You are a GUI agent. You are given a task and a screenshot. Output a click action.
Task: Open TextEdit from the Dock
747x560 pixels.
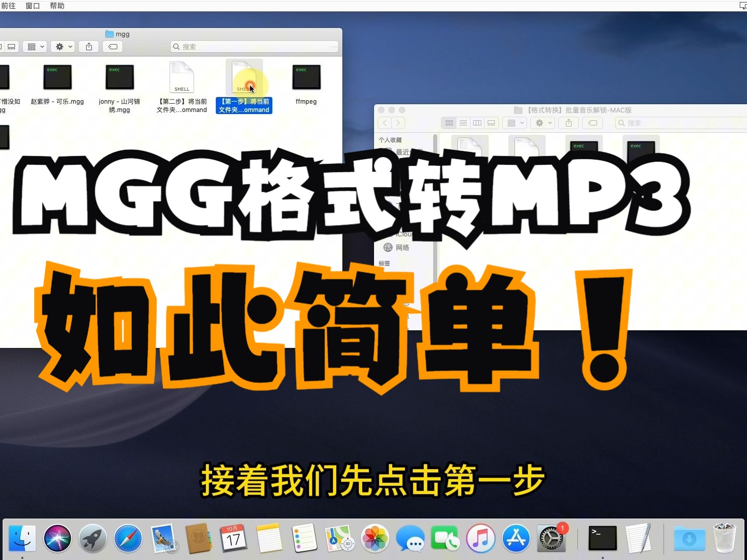(x=638, y=538)
